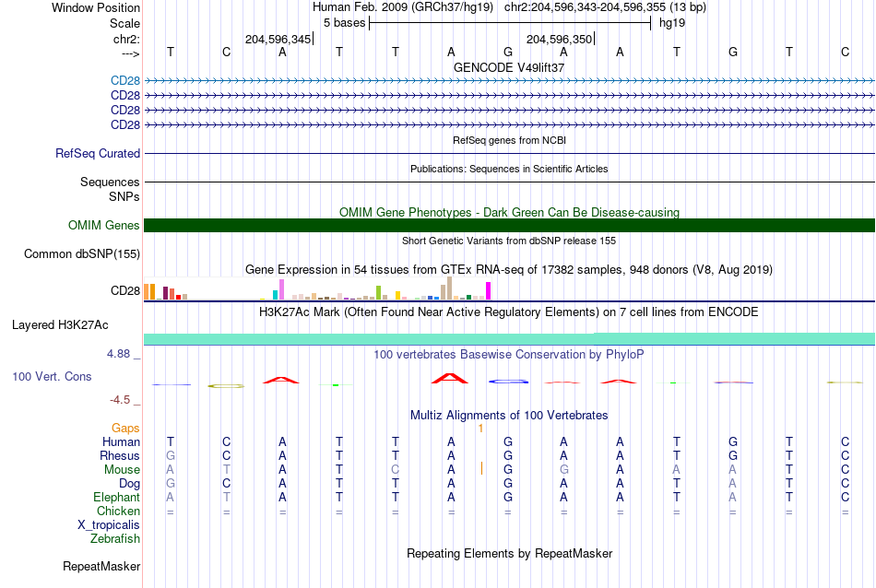Viewport: 876px width, 588px height.
Task: Select the Mouse alignment row label
Action: (122, 470)
